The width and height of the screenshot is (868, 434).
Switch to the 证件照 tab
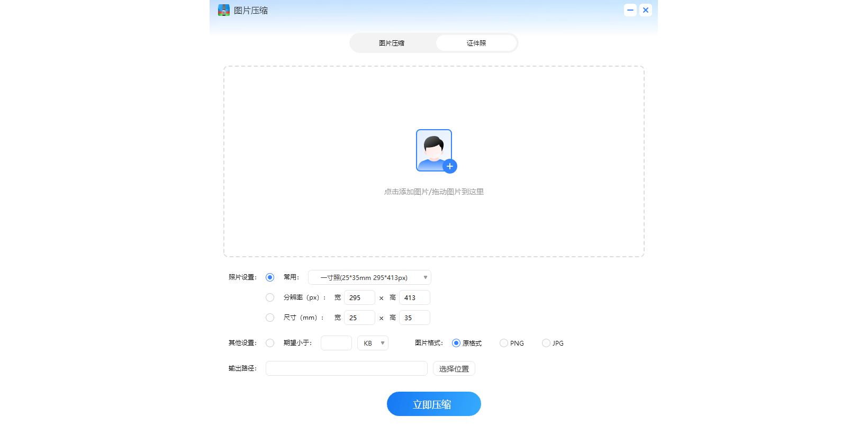[x=476, y=43]
